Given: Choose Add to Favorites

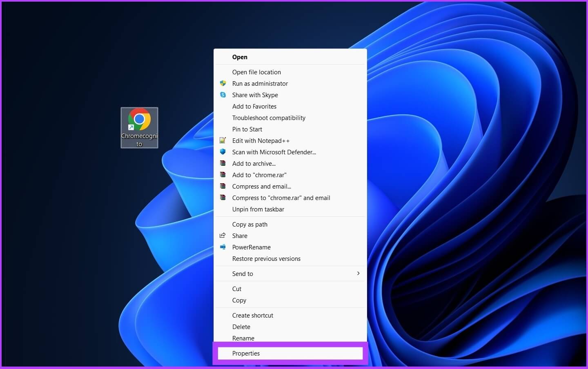Looking at the screenshot, I should pos(290,107).
